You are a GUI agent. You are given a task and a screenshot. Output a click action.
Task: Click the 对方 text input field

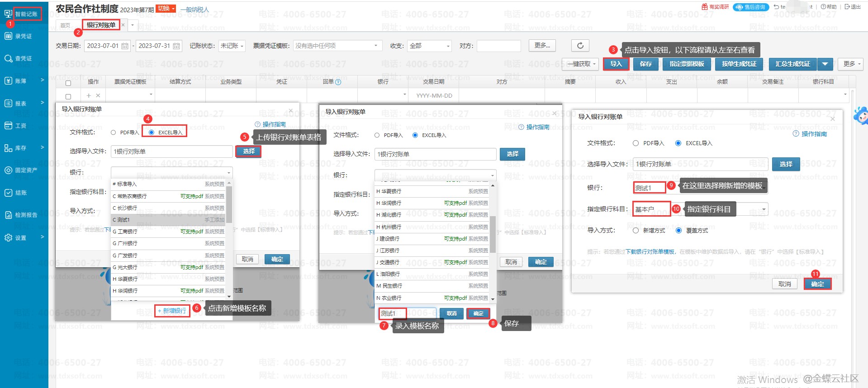[498, 46]
